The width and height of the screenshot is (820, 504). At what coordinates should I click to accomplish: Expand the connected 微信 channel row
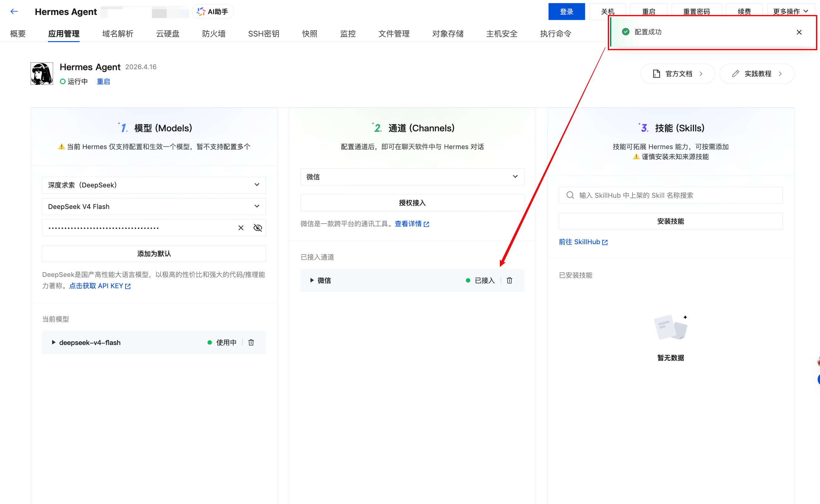[312, 280]
